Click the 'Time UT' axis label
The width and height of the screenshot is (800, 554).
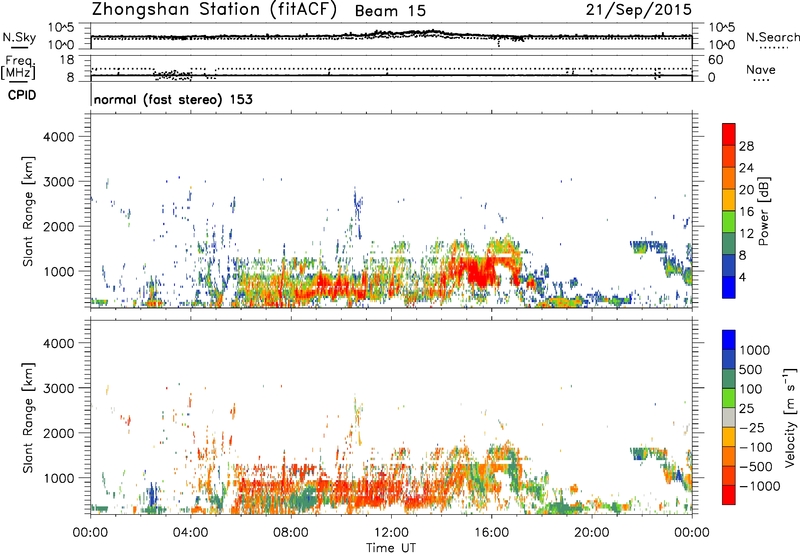tap(391, 548)
